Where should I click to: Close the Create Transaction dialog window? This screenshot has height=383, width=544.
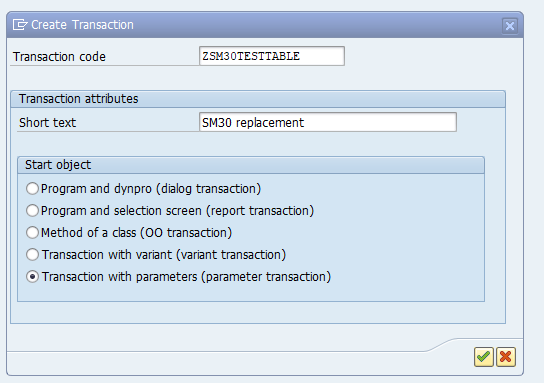[510, 26]
